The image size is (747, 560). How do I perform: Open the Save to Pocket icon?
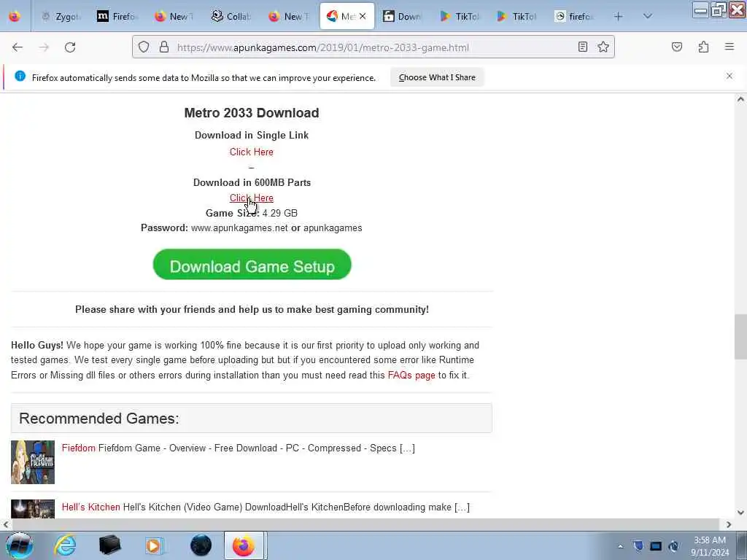[x=677, y=47]
